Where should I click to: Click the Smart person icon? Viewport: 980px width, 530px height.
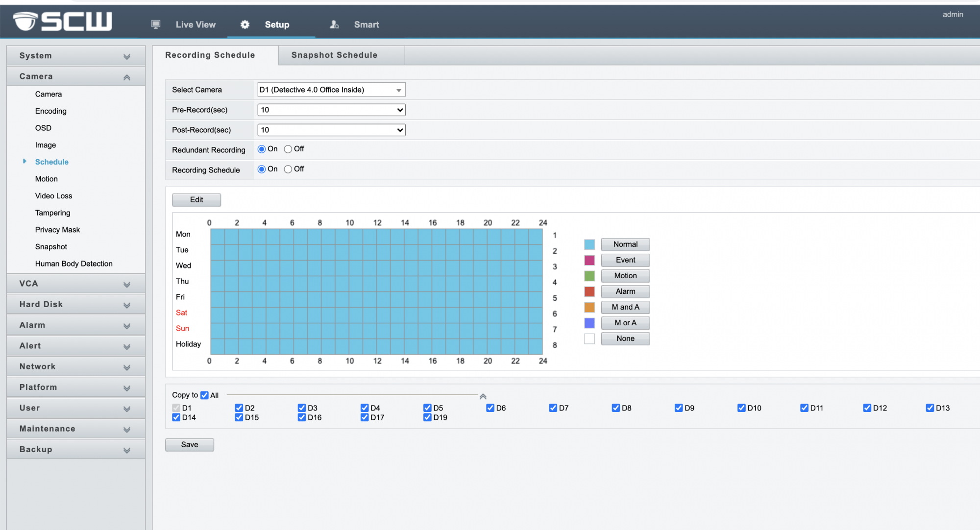point(334,24)
